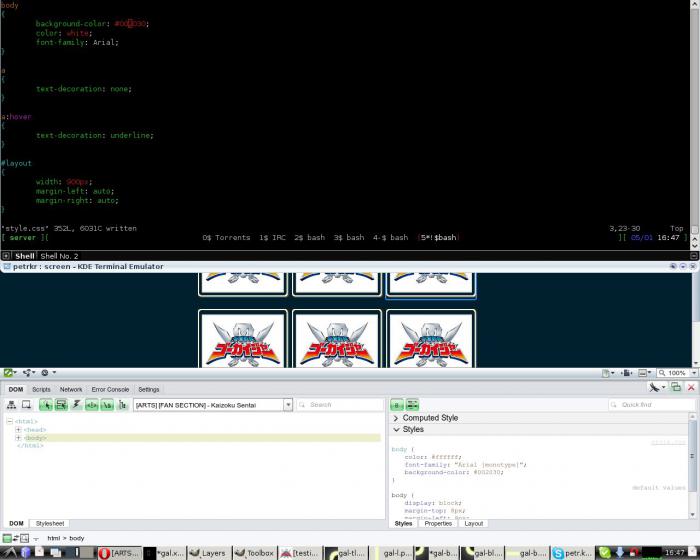
Task: Expand the body node in DOM tree
Action: 18,438
